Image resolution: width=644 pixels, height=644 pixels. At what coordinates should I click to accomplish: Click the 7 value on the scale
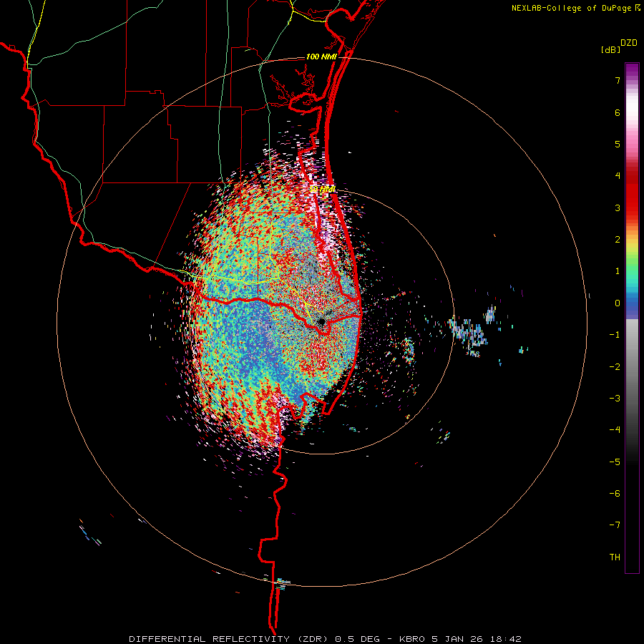click(618, 80)
